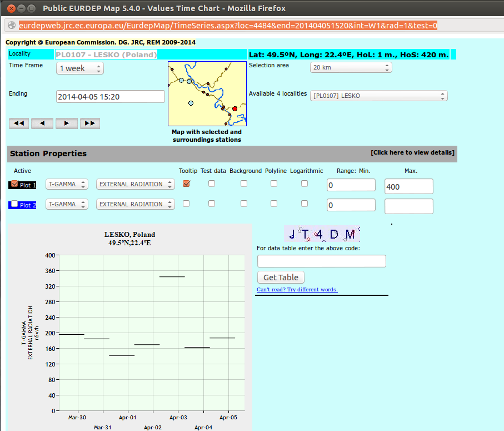Image resolution: width=504 pixels, height=431 pixels.
Task: Open Plot 1 EXTERNAL RADIATION dropdown
Action: (135, 184)
